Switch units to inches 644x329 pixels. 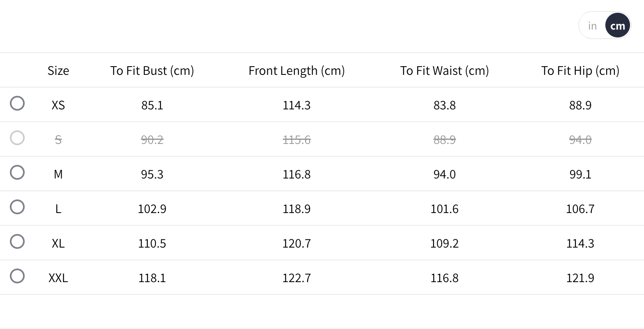592,26
